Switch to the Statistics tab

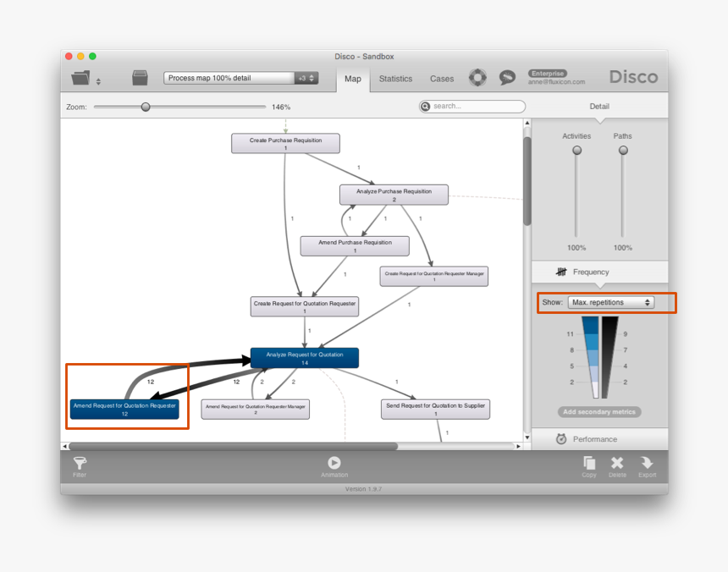(x=395, y=78)
